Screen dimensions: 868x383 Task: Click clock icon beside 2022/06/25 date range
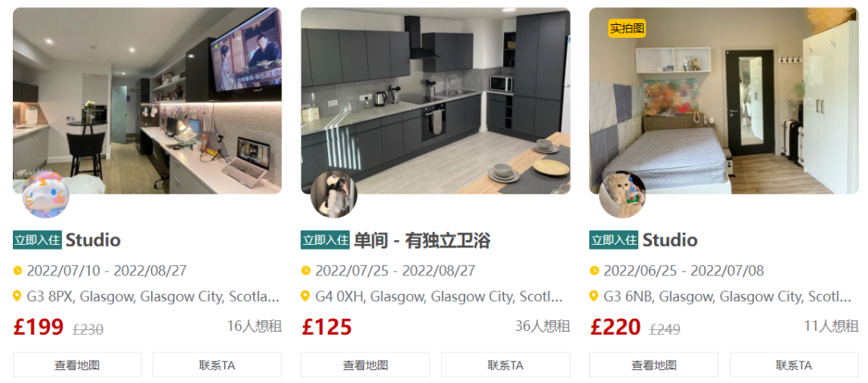[x=594, y=271]
